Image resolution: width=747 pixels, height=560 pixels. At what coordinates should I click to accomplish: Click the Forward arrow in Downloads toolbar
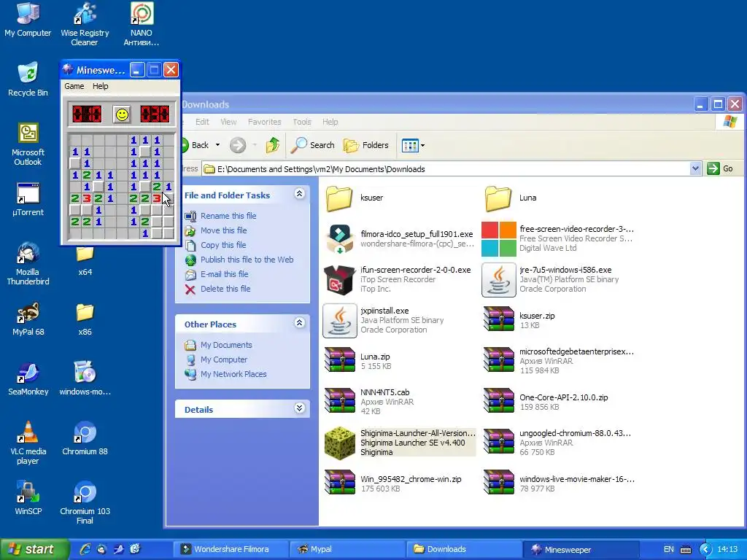(238, 145)
